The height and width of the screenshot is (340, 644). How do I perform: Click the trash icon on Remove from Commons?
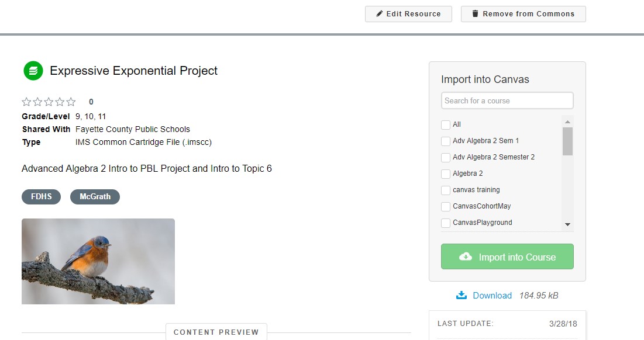pyautogui.click(x=476, y=14)
